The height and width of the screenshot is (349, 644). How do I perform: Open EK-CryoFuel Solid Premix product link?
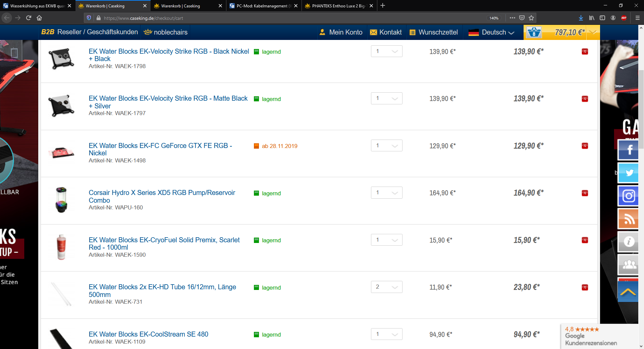(164, 244)
